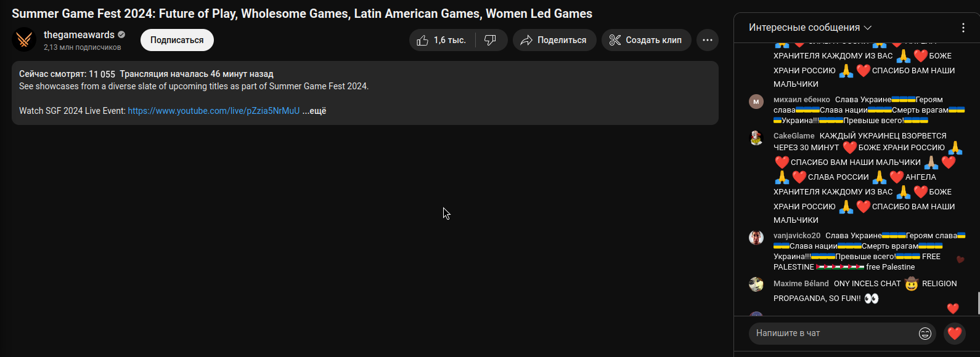Open the SGF 2024 Live Event link
The height and width of the screenshot is (357, 980).
coord(213,111)
